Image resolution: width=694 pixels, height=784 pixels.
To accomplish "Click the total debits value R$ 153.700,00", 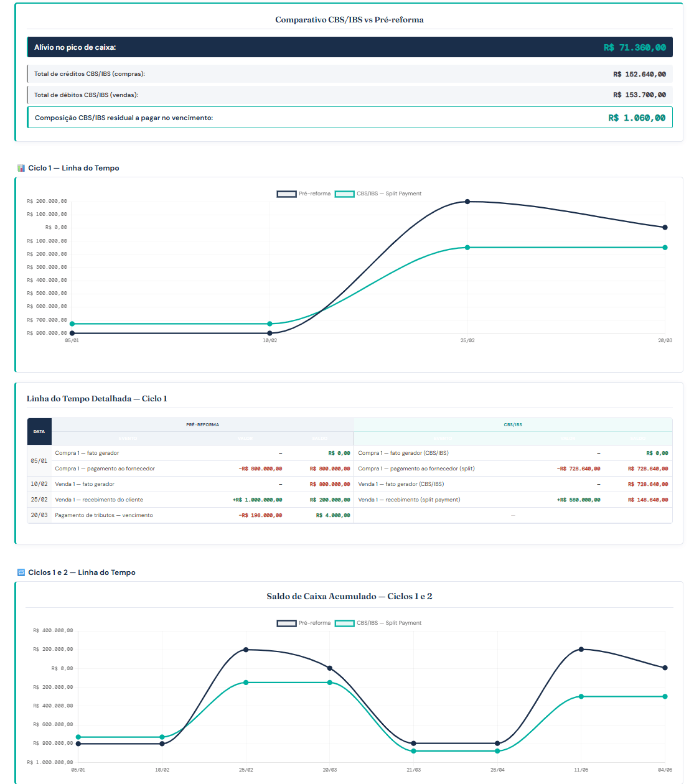I will click(639, 95).
